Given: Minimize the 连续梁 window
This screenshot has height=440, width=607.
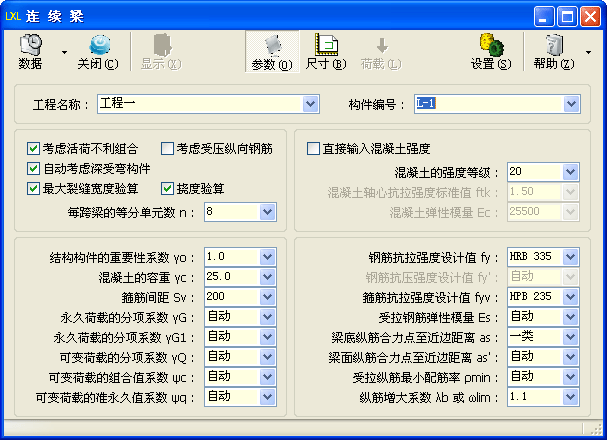Looking at the screenshot, I should (x=544, y=17).
